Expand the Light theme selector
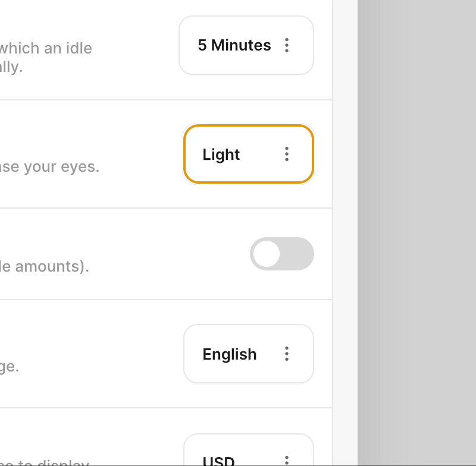476x466 pixels. (248, 155)
